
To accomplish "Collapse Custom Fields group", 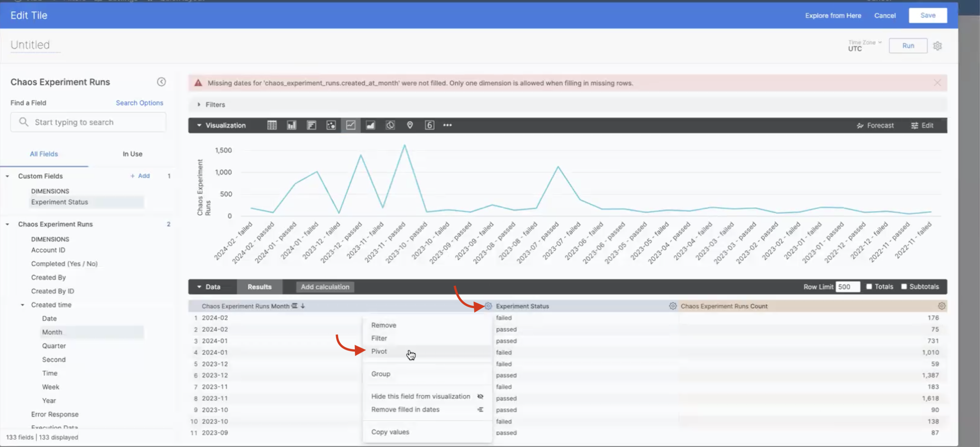I will tap(7, 176).
